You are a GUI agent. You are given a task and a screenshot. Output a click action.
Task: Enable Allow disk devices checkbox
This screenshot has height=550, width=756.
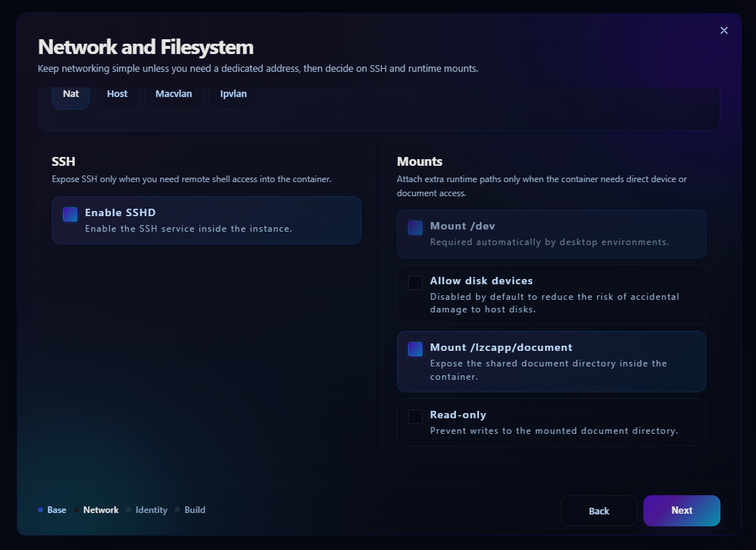(415, 283)
